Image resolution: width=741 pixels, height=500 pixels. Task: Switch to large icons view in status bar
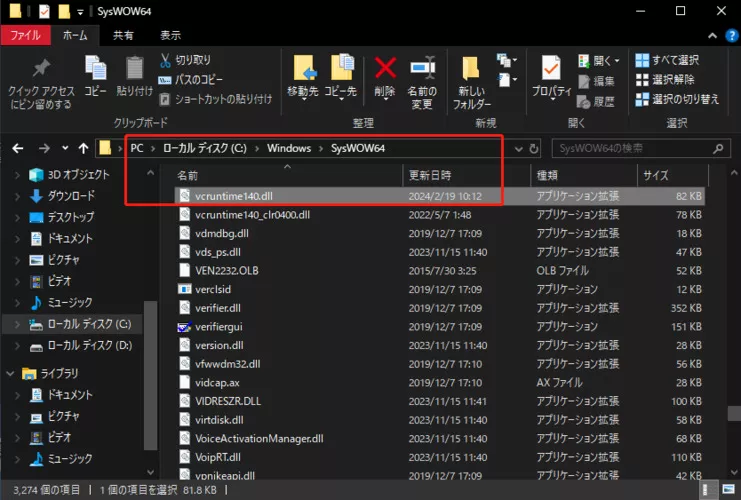click(x=728, y=489)
